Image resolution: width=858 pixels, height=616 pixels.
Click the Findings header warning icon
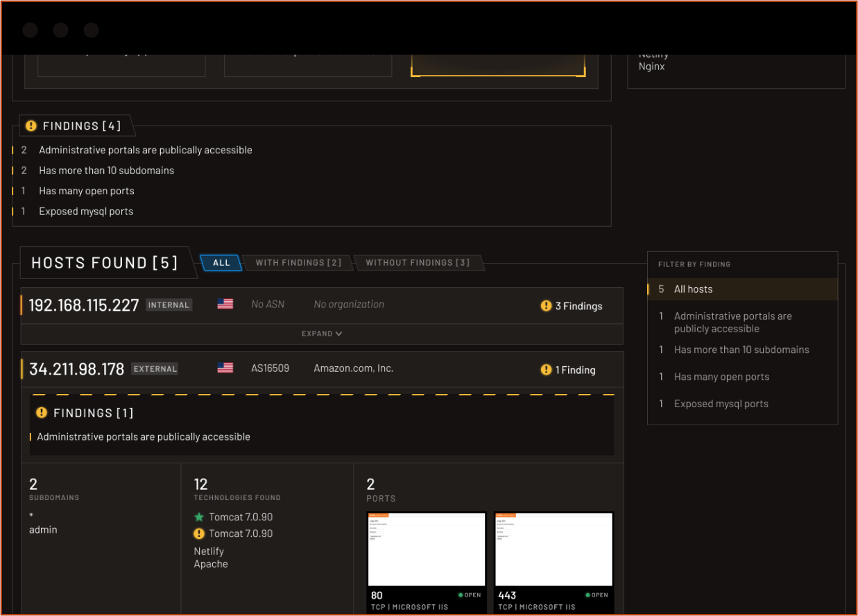tap(31, 126)
